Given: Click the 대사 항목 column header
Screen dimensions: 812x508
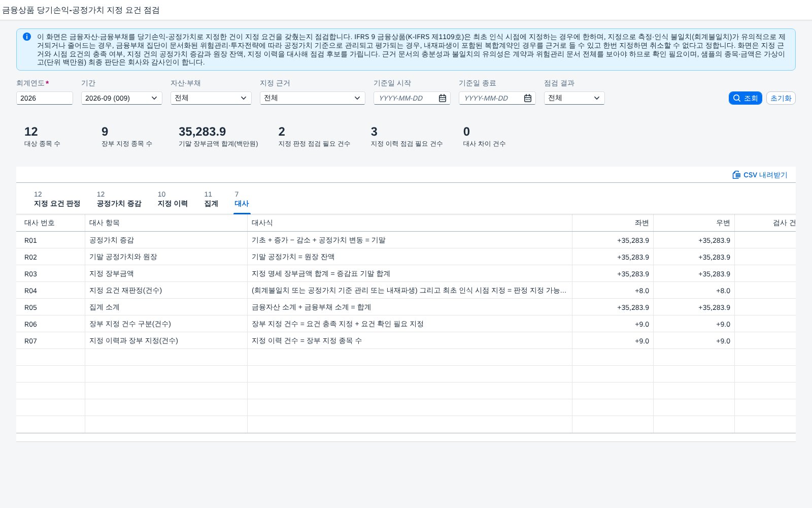Looking at the screenshot, I should coord(166,223).
